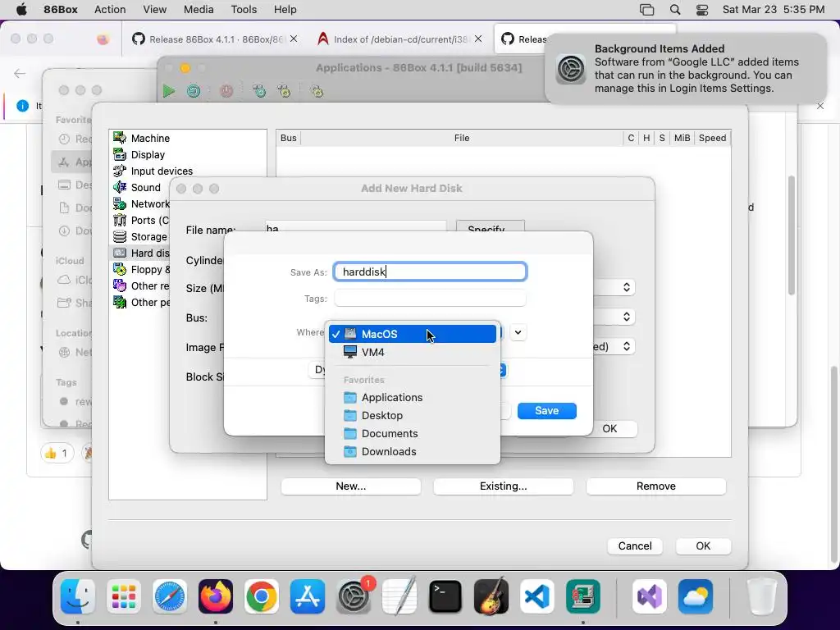The height and width of the screenshot is (630, 840).
Task: Choose MacOS in the Where popup
Action: [413, 334]
